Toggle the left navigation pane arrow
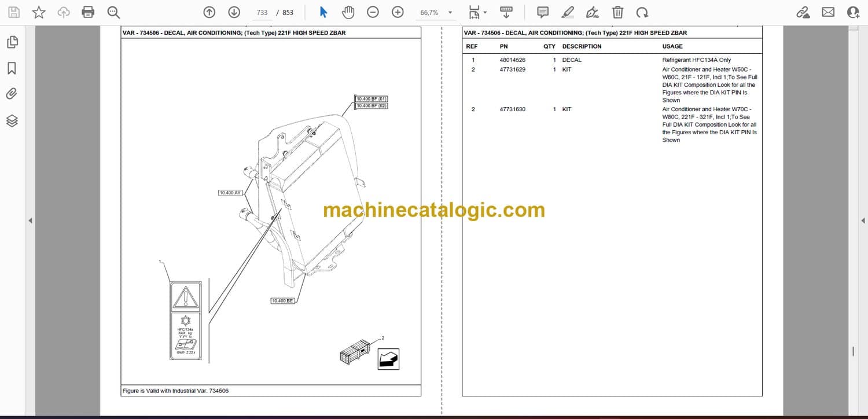Image resolution: width=868 pixels, height=419 pixels. click(30, 220)
